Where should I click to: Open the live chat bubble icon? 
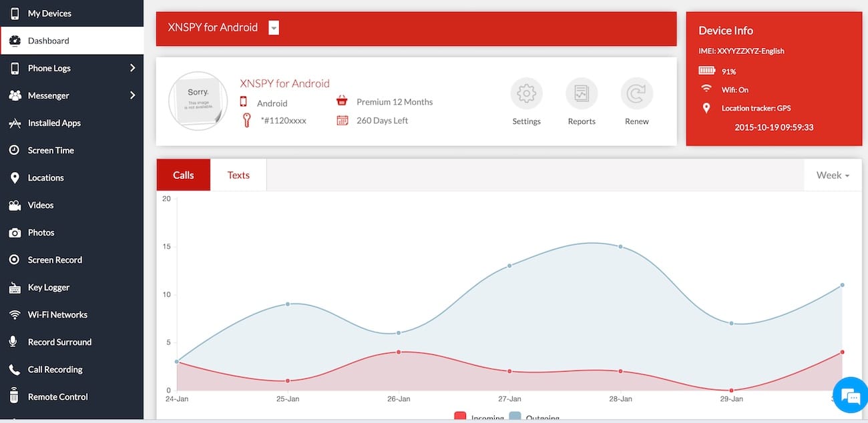849,396
